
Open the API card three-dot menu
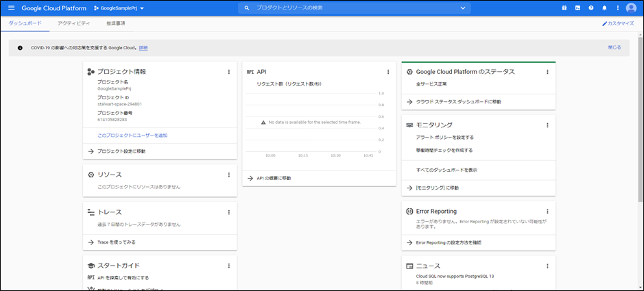coord(387,71)
